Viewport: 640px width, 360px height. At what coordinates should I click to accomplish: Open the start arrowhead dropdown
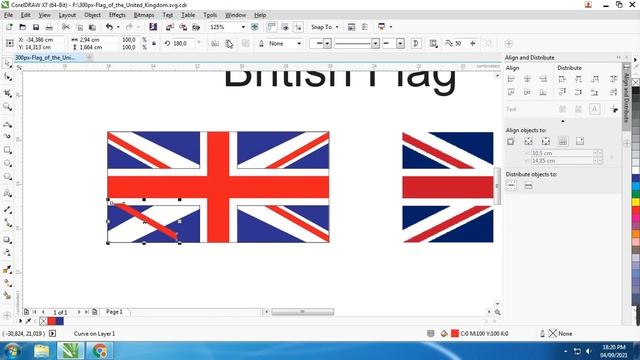(327, 43)
